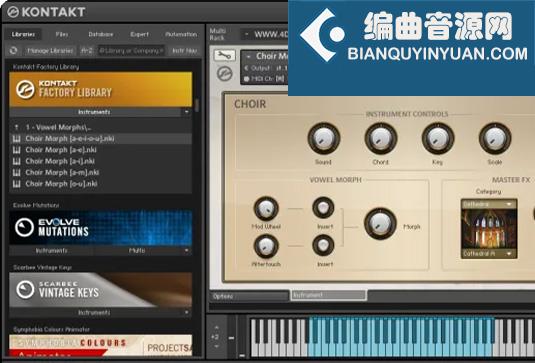Select Choir Morph [a-m].nki file name
This screenshot has height=363, width=535.
(62, 172)
